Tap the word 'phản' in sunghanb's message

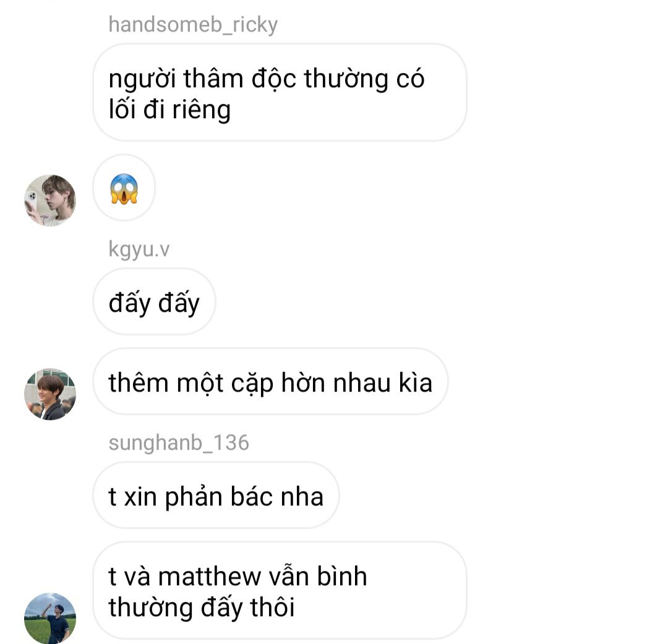(x=194, y=497)
